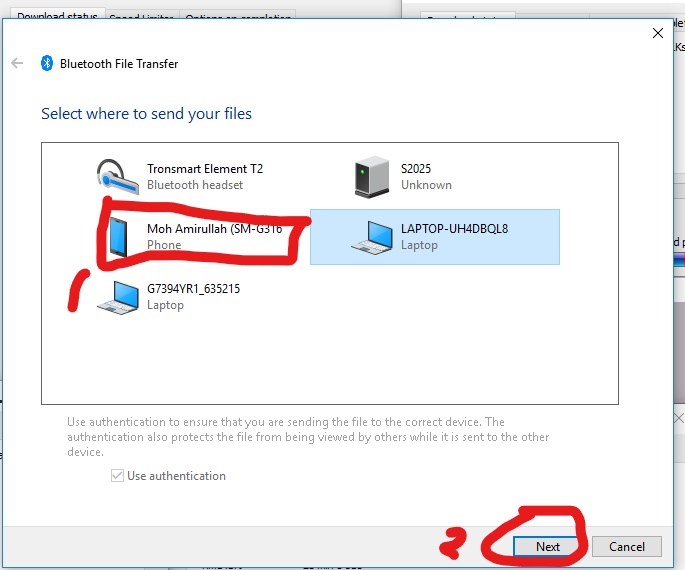Select the LAPTOP-UH4DBQL8 laptop icon
Screen dimensions: 685x570
coord(372,237)
